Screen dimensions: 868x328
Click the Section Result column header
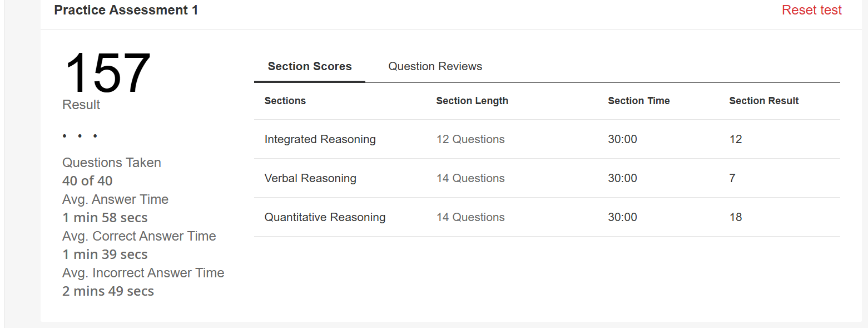(763, 101)
